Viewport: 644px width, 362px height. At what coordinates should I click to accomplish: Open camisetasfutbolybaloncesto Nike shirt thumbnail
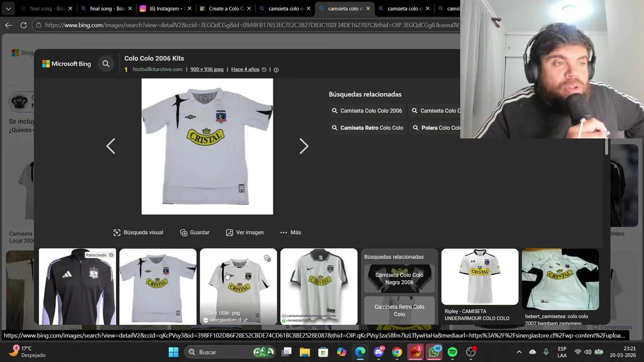(x=319, y=287)
